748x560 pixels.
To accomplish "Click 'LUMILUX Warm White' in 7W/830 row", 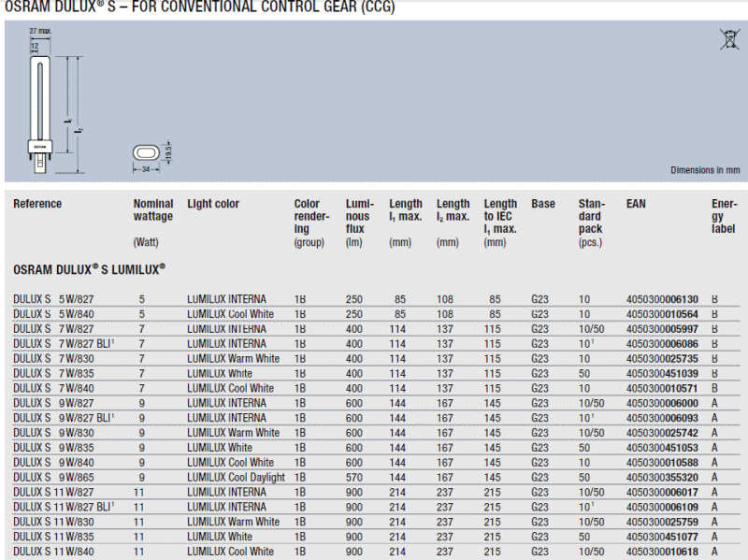I will (x=233, y=358).
